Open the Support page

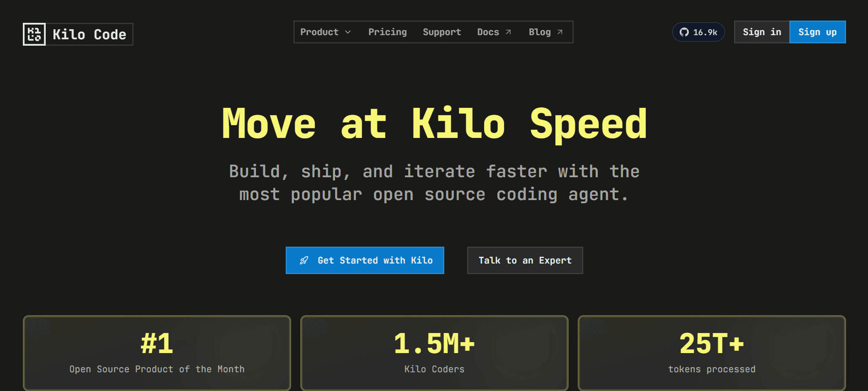(x=442, y=32)
